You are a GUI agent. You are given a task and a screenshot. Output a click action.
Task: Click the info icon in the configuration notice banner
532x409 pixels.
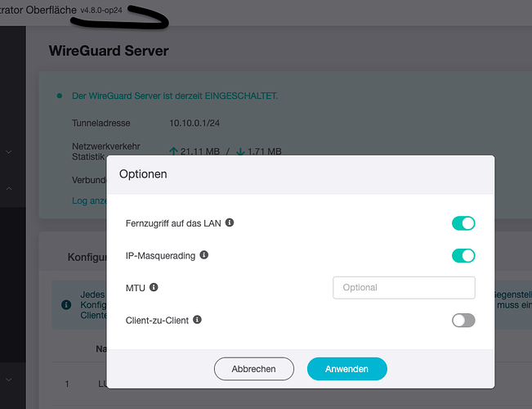[66, 305]
